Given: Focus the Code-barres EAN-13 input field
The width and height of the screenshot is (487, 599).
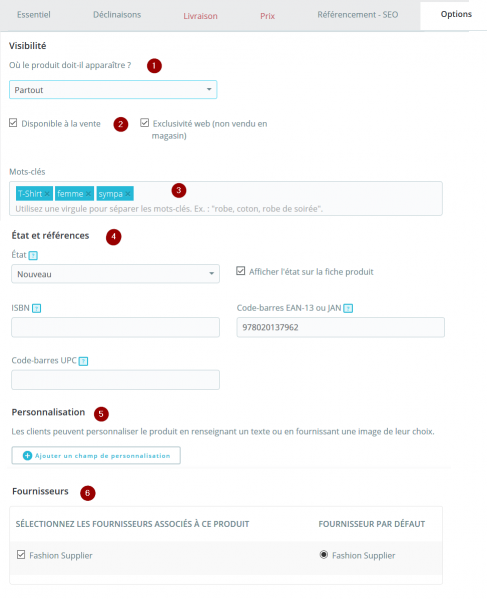Looking at the screenshot, I should (340, 327).
